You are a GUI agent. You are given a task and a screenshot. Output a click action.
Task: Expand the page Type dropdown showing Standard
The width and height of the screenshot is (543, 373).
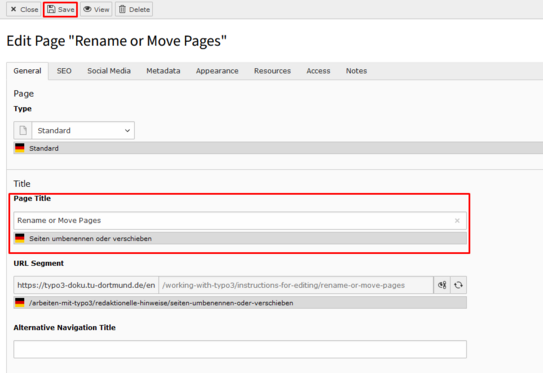click(x=83, y=131)
